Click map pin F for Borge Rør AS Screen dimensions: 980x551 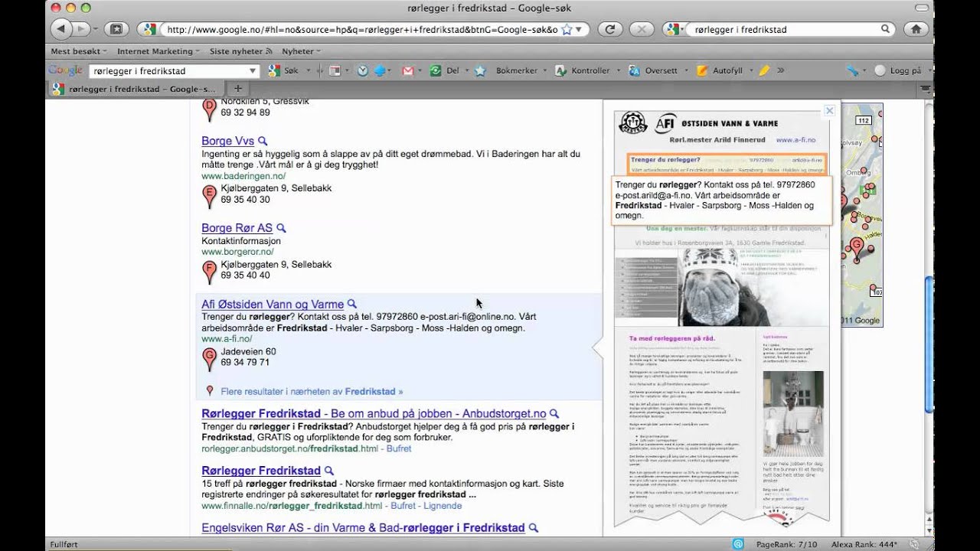click(209, 272)
